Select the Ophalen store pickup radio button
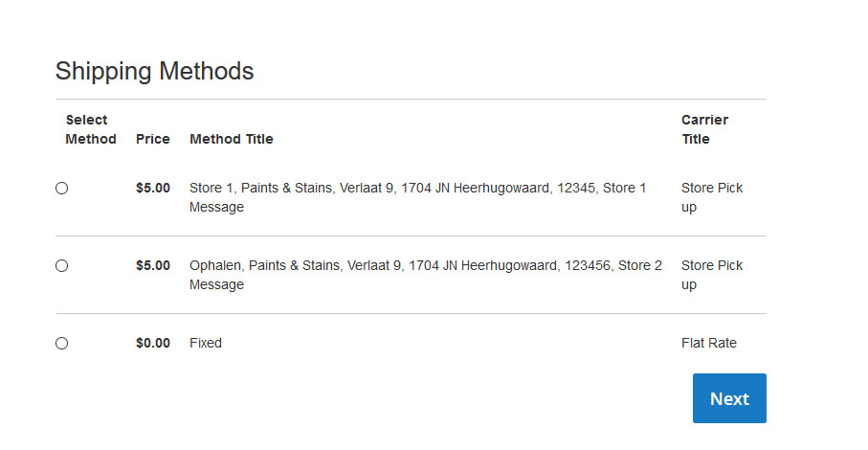The height and width of the screenshot is (450, 868). (x=62, y=266)
